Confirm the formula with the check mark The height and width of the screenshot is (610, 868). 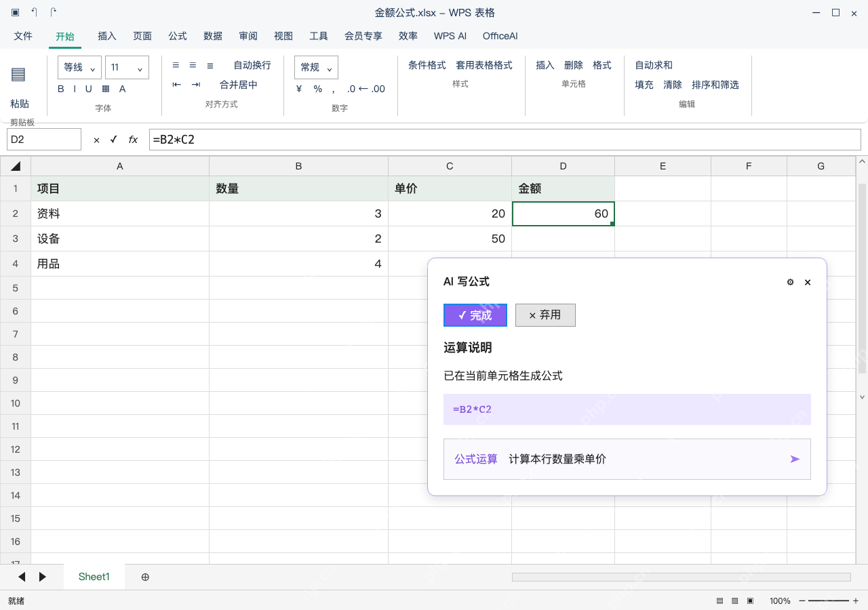(114, 140)
